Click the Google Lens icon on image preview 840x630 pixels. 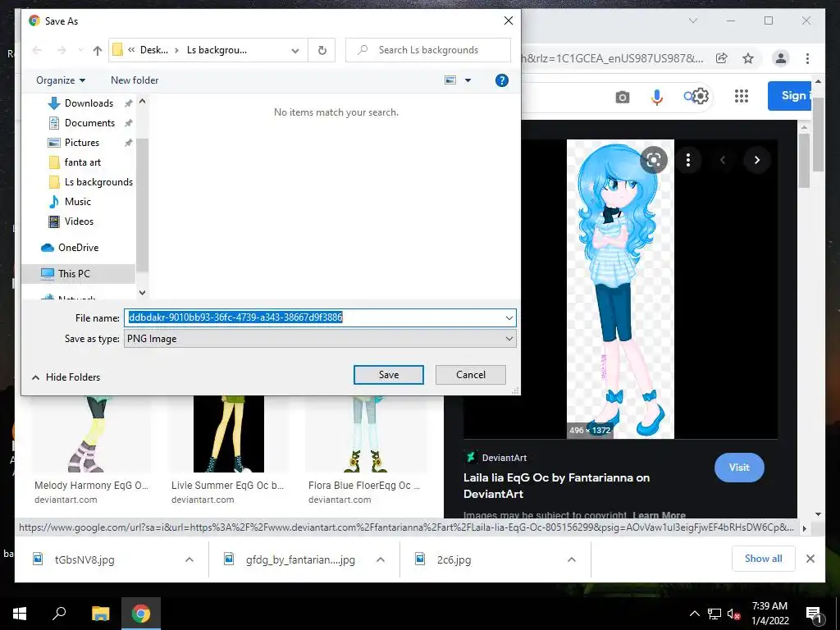654,160
